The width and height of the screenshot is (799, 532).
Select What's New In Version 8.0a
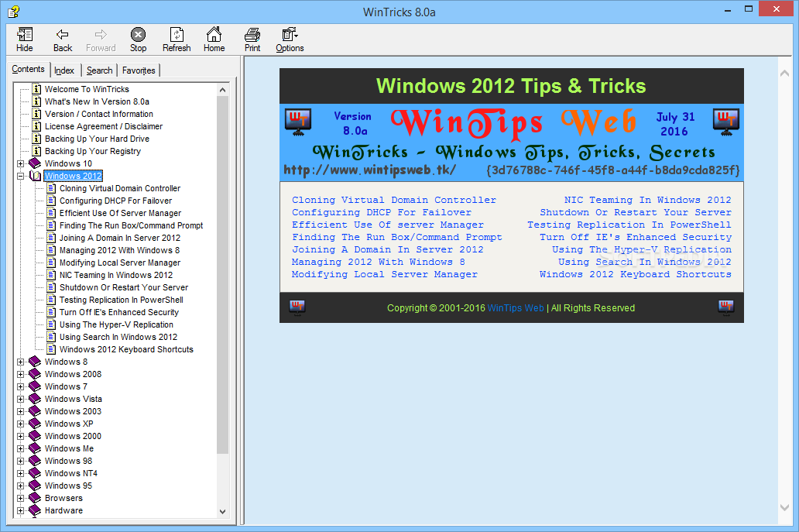pos(97,101)
